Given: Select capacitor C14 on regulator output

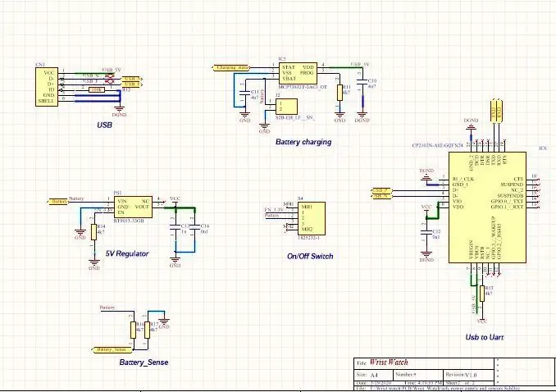Looking at the screenshot, I should tap(195, 227).
